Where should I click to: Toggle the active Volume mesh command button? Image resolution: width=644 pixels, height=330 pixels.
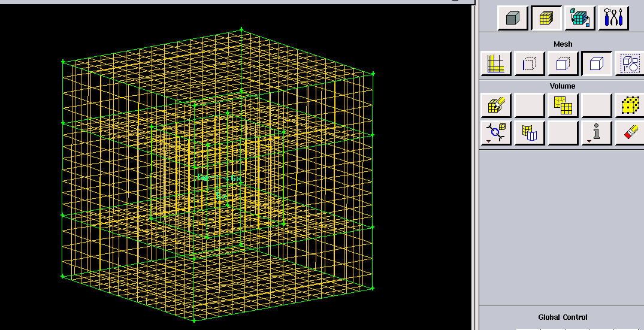(x=596, y=63)
